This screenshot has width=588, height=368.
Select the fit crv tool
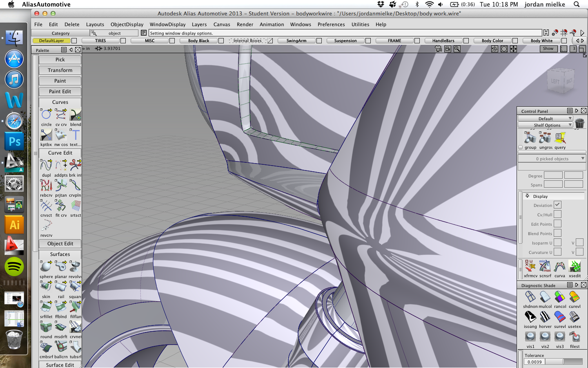pos(61,206)
